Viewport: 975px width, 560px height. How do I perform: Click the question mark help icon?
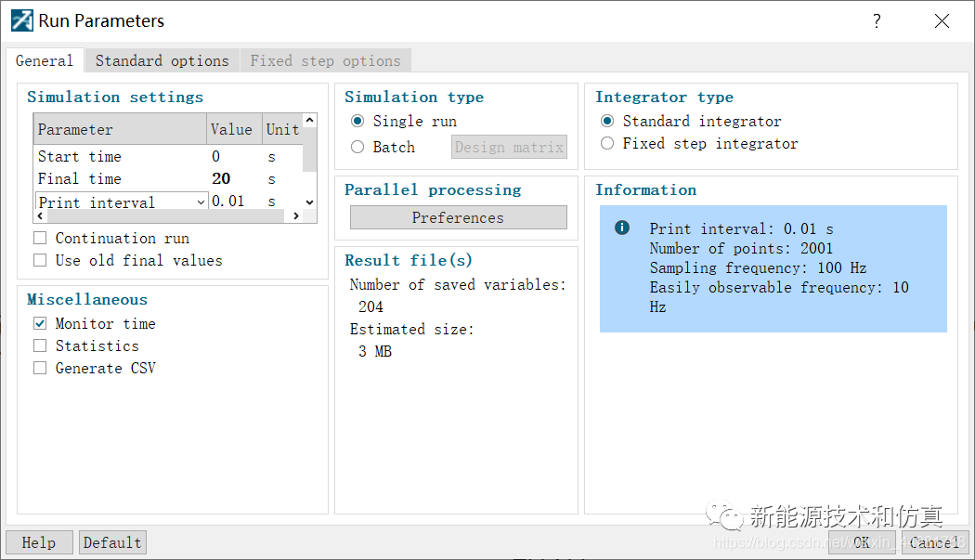[877, 21]
